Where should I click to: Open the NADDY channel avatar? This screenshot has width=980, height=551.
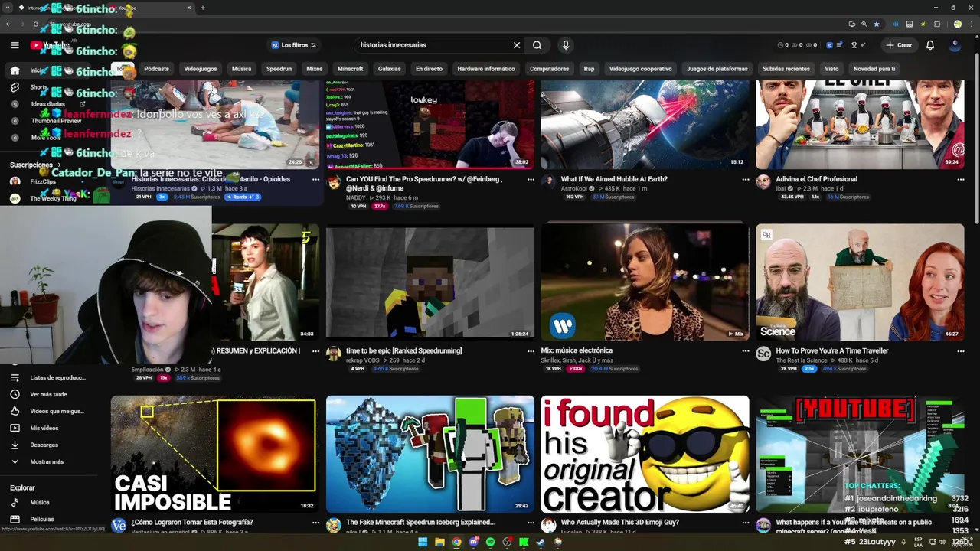pos(334,181)
